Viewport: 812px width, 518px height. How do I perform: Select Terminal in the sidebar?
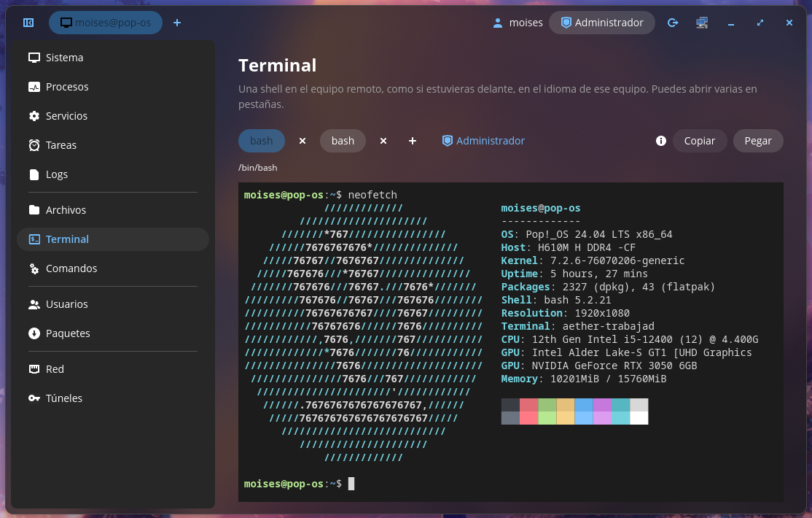click(x=113, y=239)
